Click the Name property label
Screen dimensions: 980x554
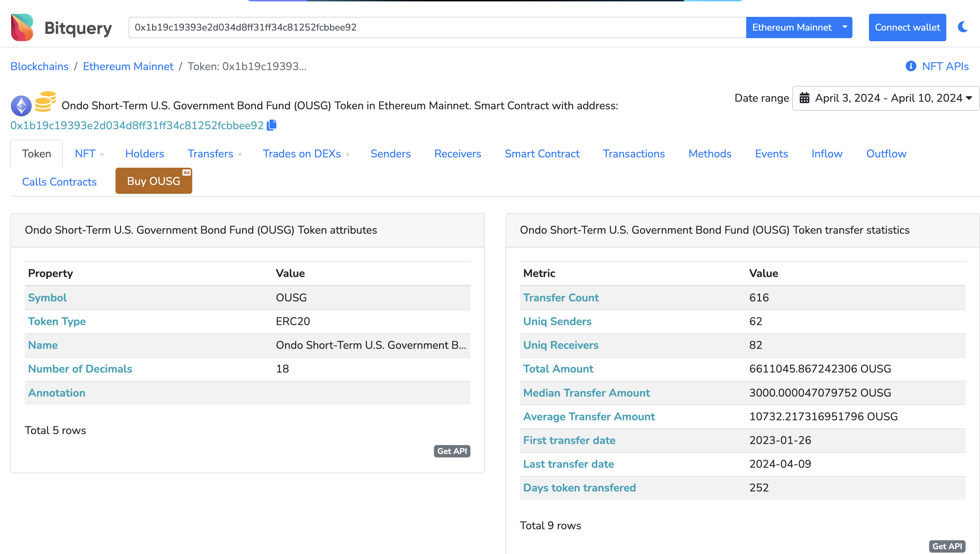[43, 345]
